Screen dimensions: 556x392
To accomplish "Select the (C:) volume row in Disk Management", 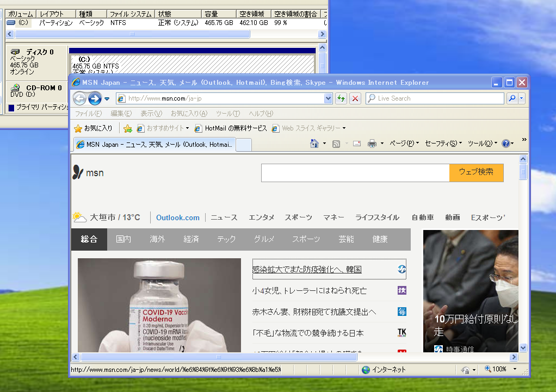I will point(165,23).
